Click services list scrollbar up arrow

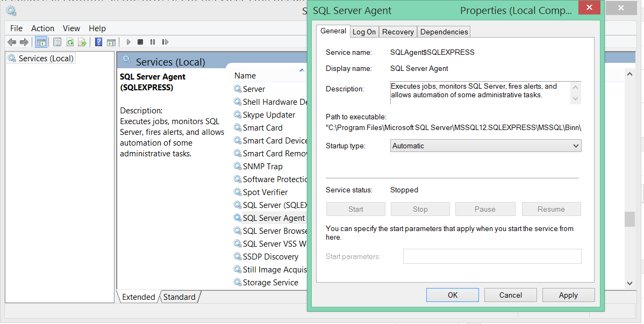point(629,74)
